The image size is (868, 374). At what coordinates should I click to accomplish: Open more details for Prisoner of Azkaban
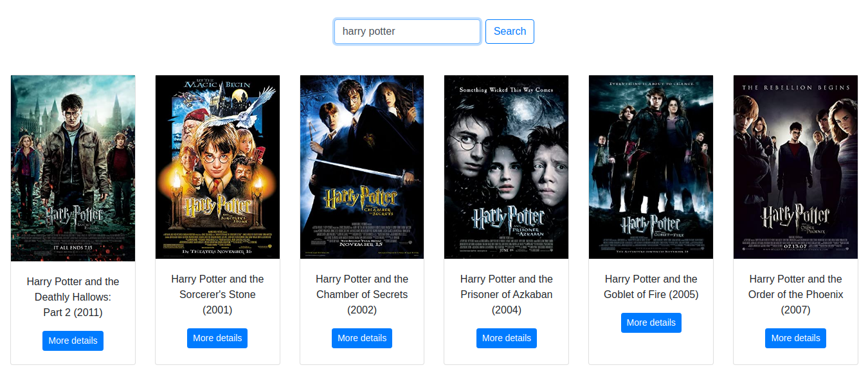[507, 338]
